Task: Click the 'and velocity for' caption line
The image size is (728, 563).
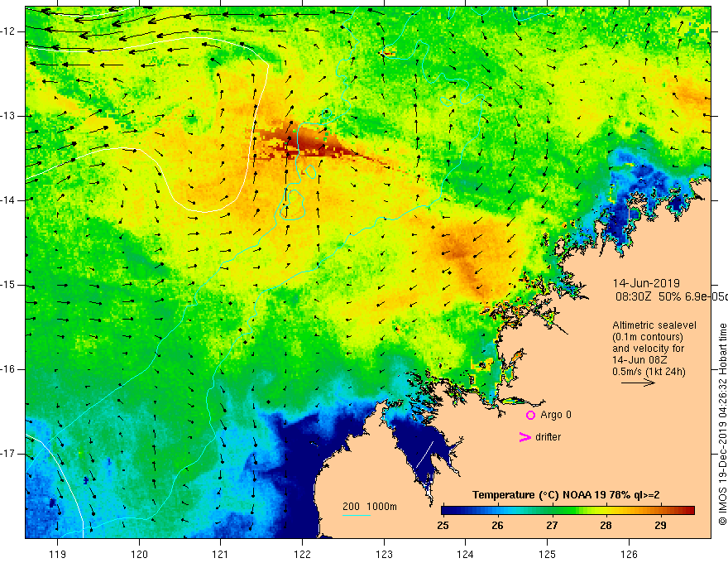Action: pyautogui.click(x=648, y=349)
